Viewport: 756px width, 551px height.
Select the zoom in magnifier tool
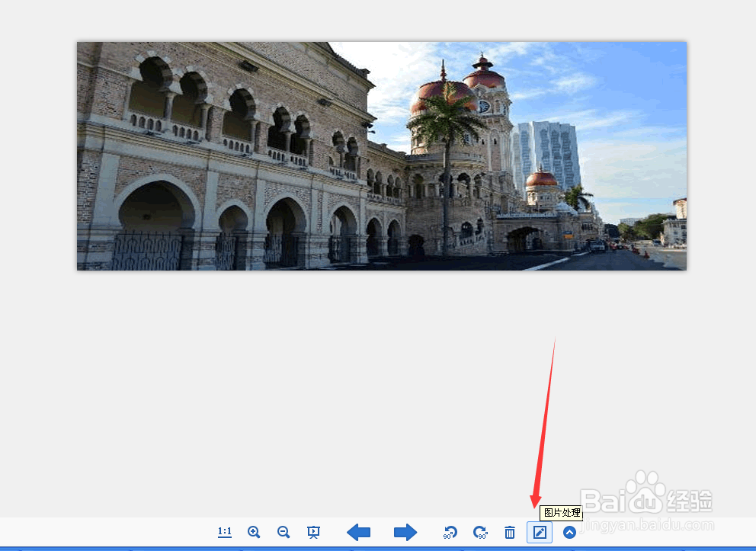[254, 533]
